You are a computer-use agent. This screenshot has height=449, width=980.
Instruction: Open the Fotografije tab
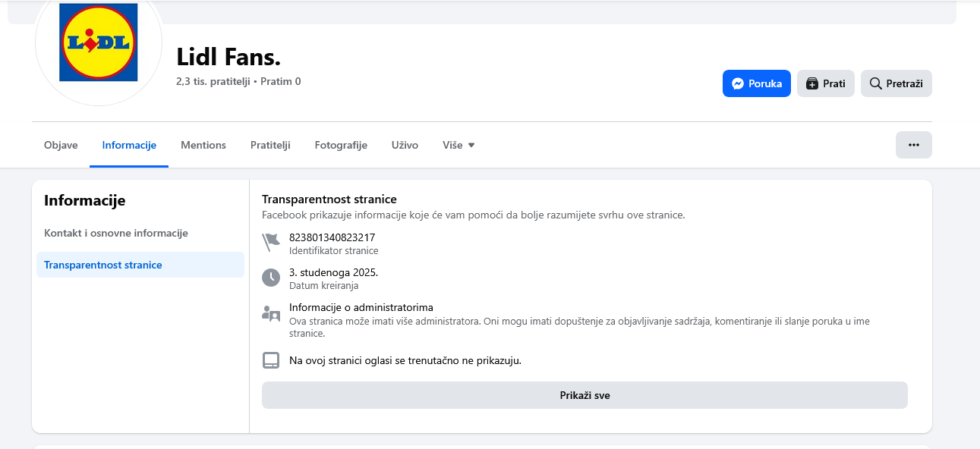click(341, 145)
